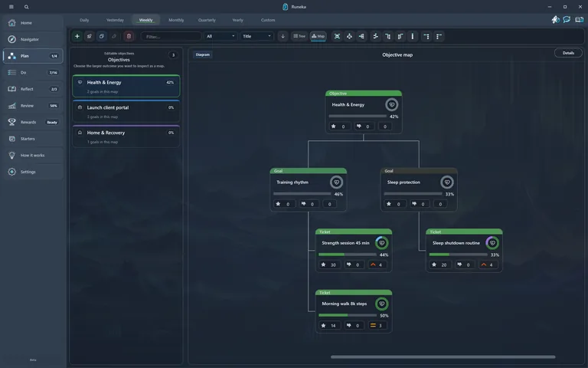588x368 pixels.
Task: Click the objectives count badge 3
Action: 173,55
